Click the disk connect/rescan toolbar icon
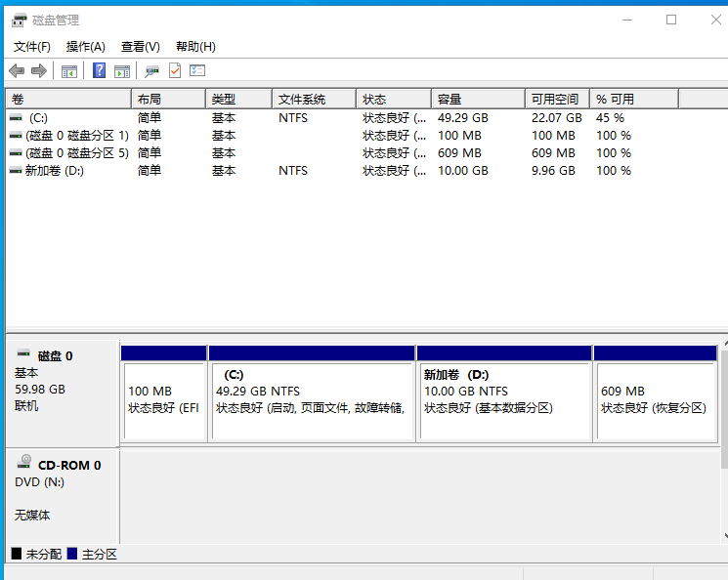 coord(151,71)
